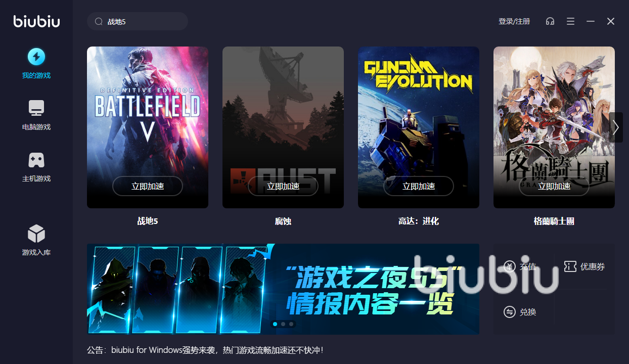Click the 充值 recharge icon
Image resolution: width=629 pixels, height=364 pixels.
click(x=510, y=266)
